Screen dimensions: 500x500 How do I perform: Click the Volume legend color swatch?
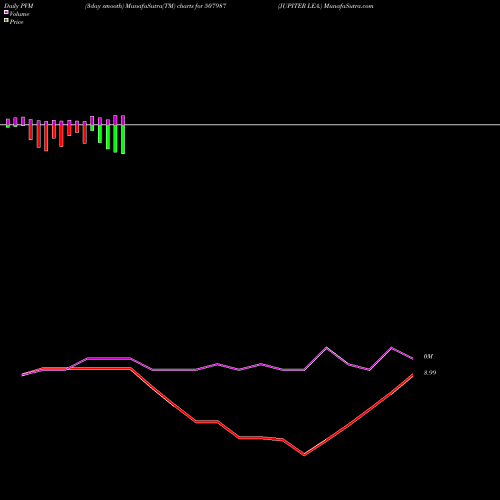6,12
